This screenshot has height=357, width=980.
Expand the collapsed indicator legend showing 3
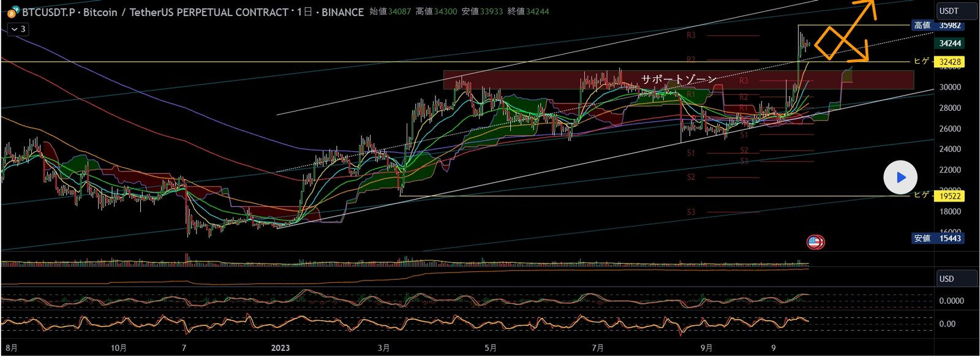(x=17, y=29)
